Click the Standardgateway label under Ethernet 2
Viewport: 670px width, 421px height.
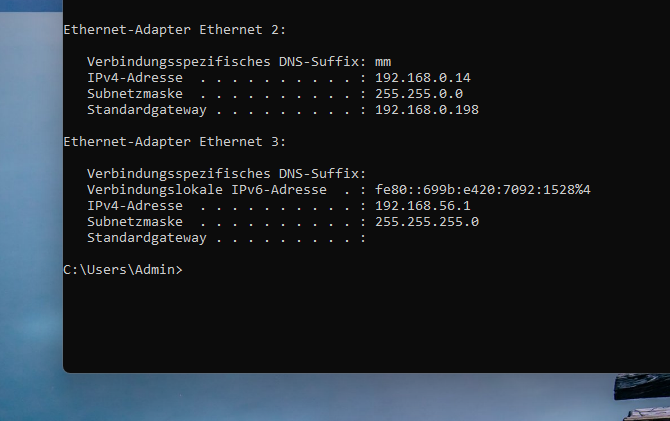(147, 110)
